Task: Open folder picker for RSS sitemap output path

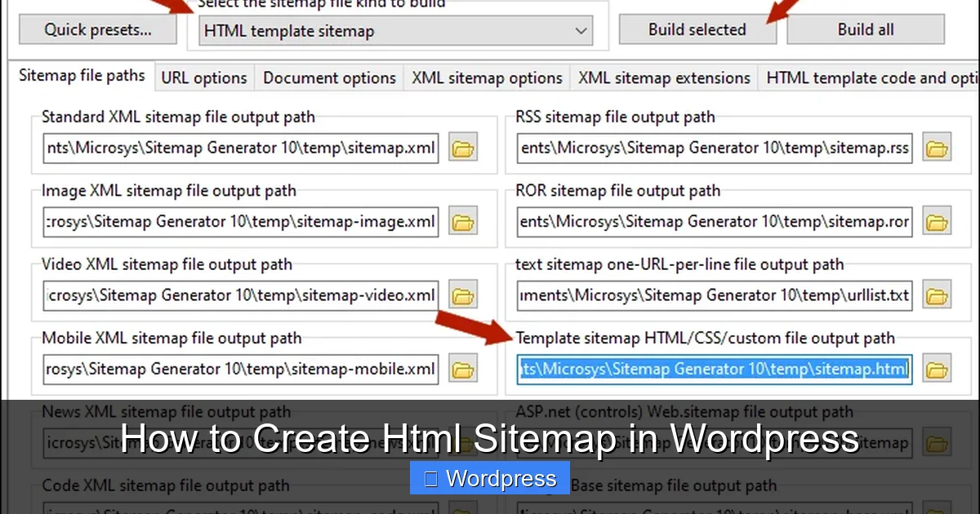Action: 937,148
